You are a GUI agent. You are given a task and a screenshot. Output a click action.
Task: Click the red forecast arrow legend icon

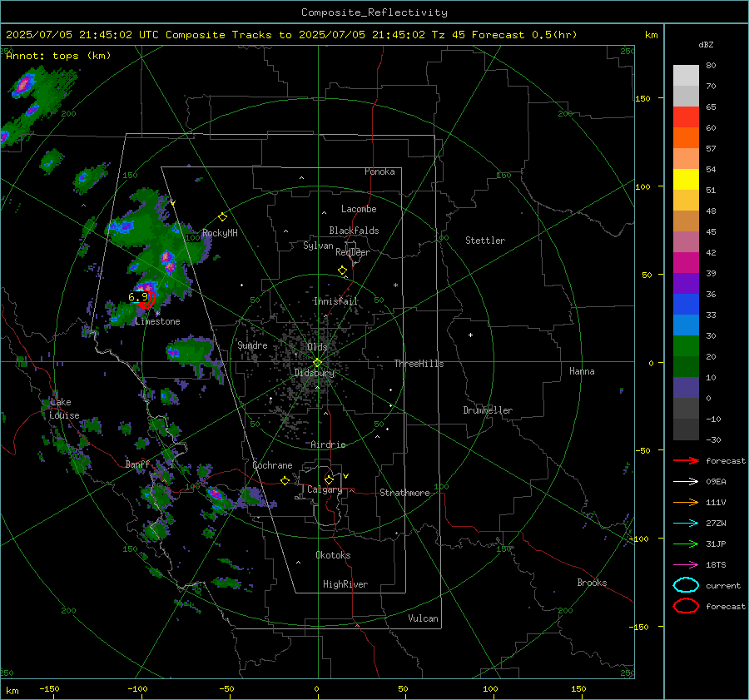pos(686,460)
